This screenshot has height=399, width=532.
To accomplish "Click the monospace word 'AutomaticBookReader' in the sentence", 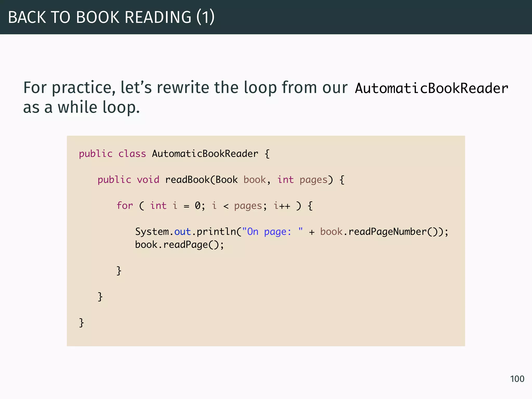I will click(431, 88).
